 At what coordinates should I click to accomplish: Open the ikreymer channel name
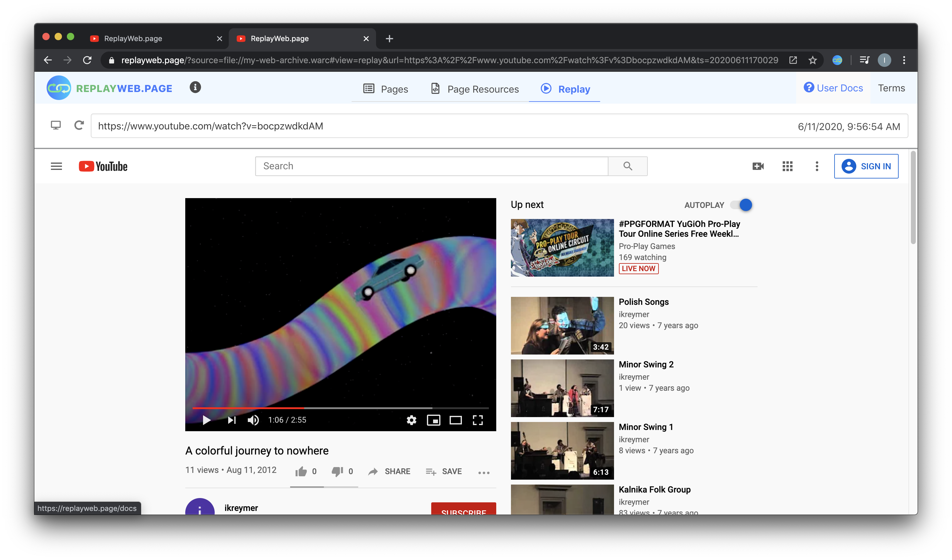tap(241, 508)
